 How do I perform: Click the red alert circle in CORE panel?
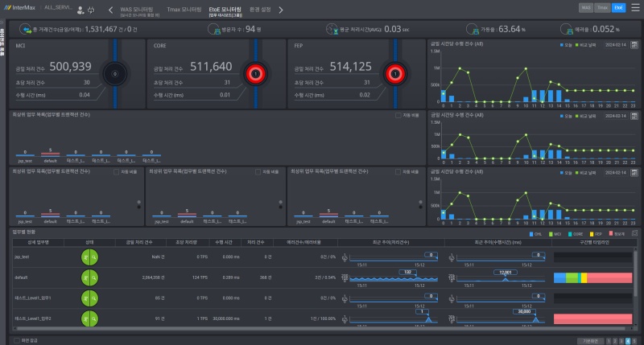[255, 74]
